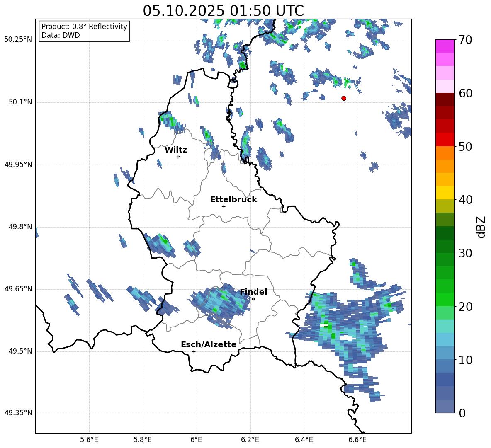Screen dimensions: 491x448
Task: Click the red radar site dot marker
Action: [x=344, y=98]
